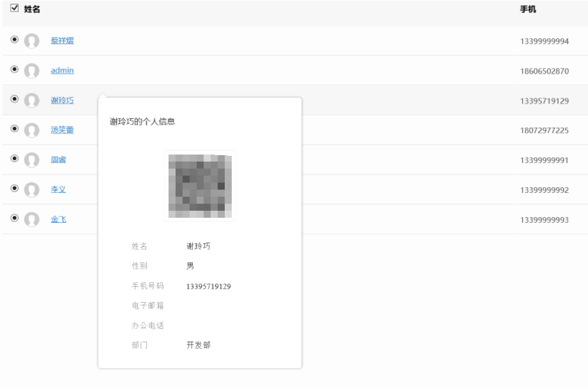Click the 手机 column header
This screenshot has height=387, width=588.
[528, 9]
